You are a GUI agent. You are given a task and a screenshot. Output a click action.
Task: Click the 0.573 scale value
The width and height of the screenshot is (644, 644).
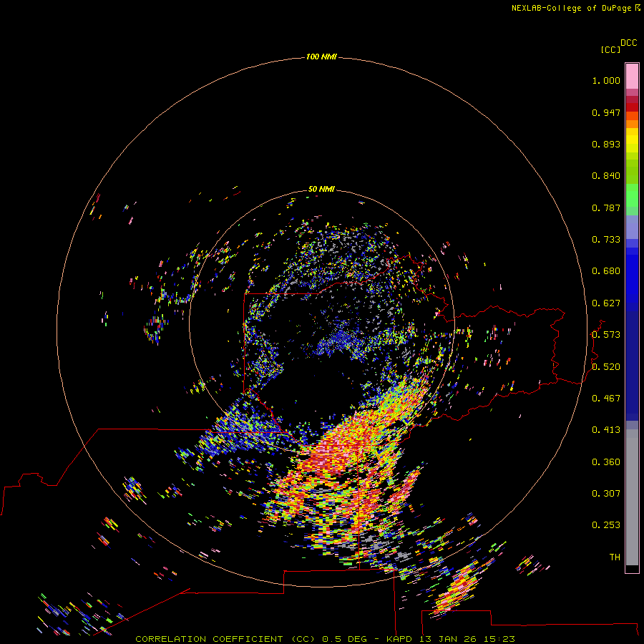(606, 335)
